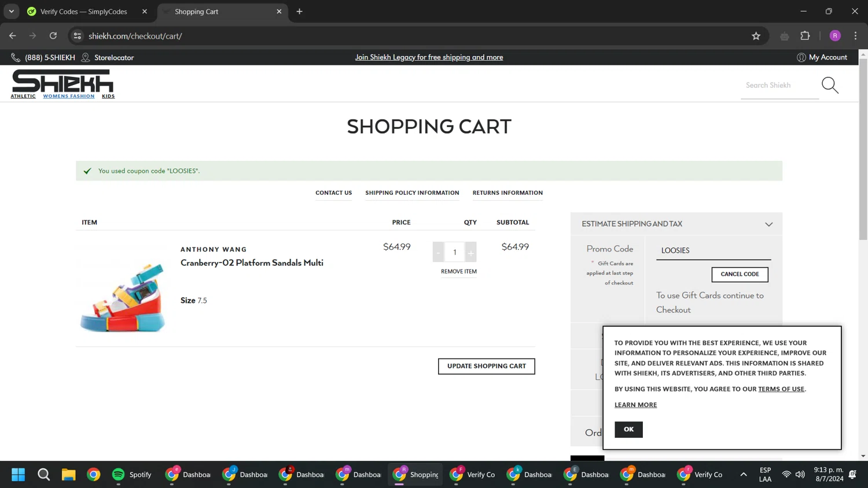This screenshot has width=868, height=488.
Task: Open a new browser tab
Action: click(299, 12)
